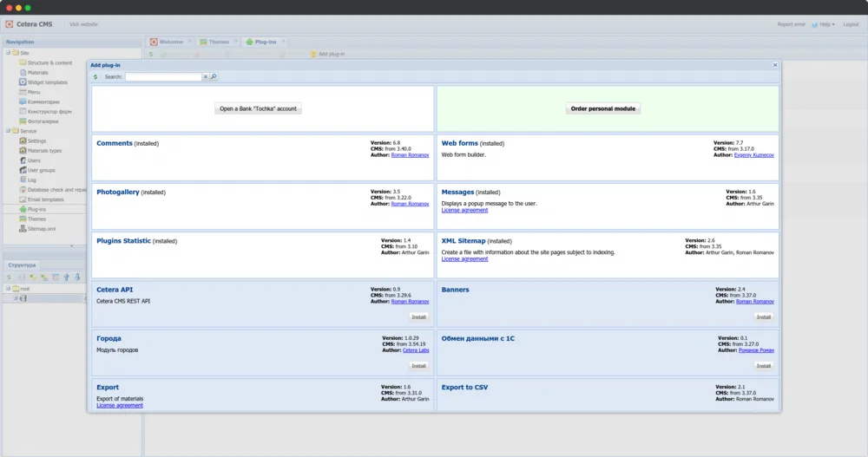Click the Settings icon under Service
Image resolution: width=868 pixels, height=457 pixels.
click(23, 141)
